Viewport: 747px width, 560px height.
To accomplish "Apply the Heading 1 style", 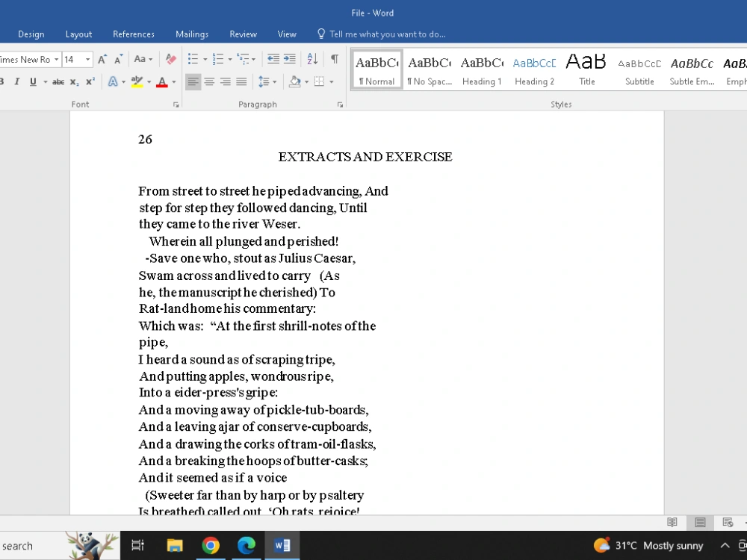I will point(482,71).
